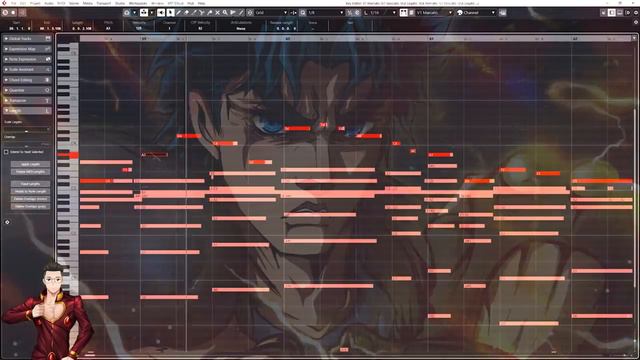
Task: Open the Workspaces menu
Action: pos(138,3)
